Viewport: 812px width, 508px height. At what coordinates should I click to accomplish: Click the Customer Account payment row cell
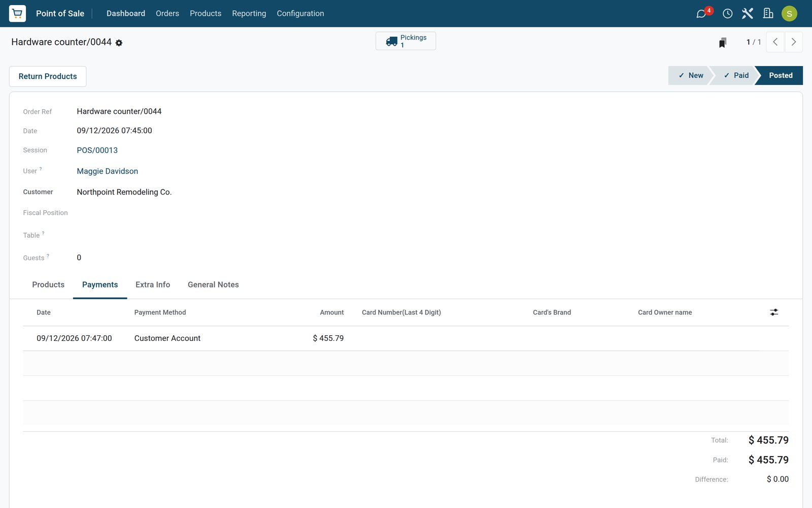[x=167, y=338]
